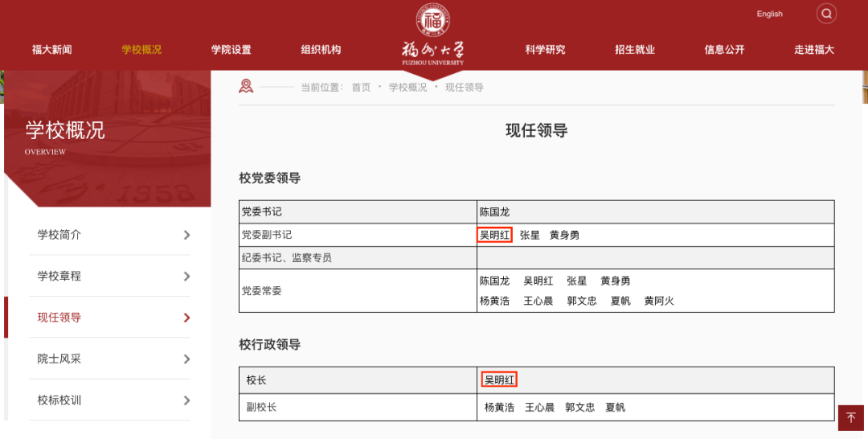Click 张星 in 党委常委 row
The width and height of the screenshot is (868, 439).
click(577, 281)
